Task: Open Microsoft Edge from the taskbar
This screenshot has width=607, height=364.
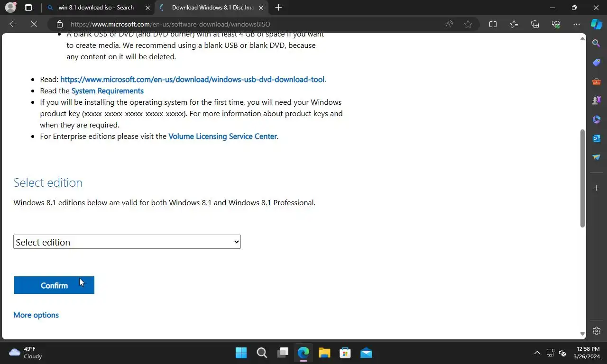Action: point(303,353)
